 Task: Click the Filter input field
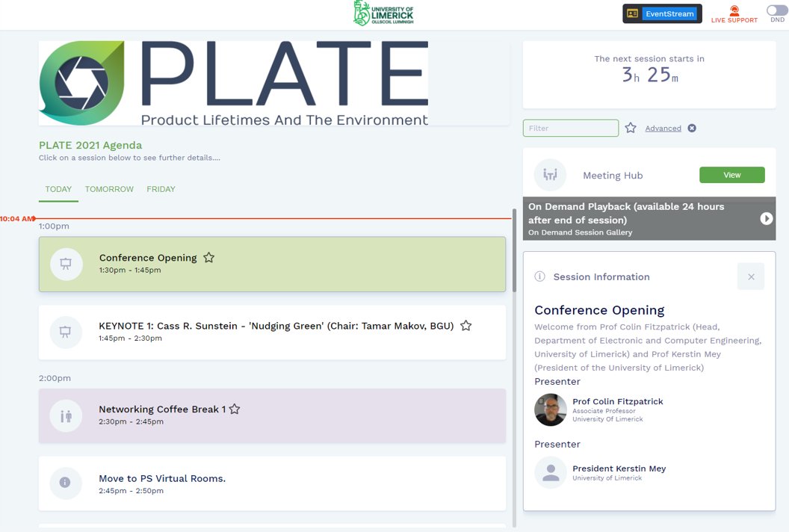pyautogui.click(x=571, y=128)
